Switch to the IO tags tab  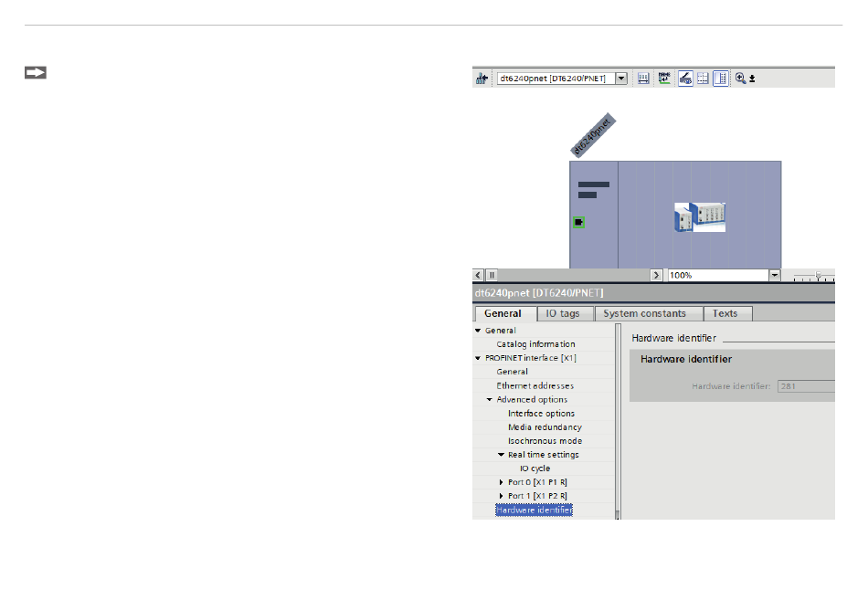(563, 313)
